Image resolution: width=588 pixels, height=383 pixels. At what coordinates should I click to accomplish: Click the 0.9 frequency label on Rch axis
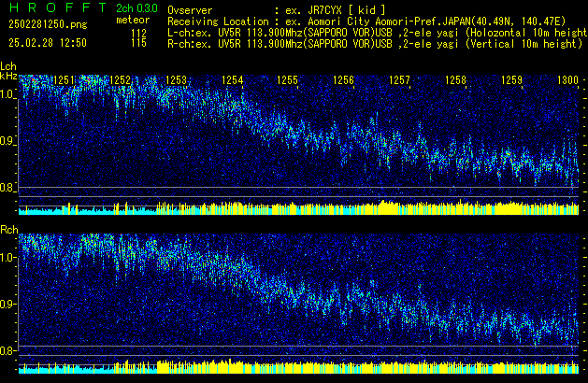pyautogui.click(x=7, y=304)
